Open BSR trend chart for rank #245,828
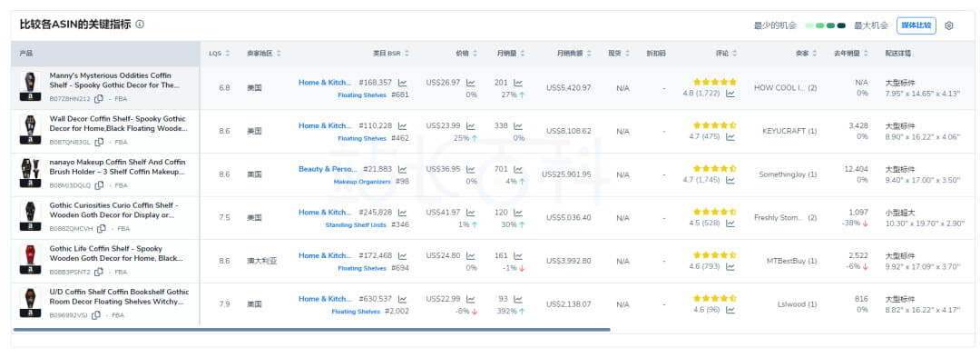This screenshot has height=358, width=980. pos(403,213)
